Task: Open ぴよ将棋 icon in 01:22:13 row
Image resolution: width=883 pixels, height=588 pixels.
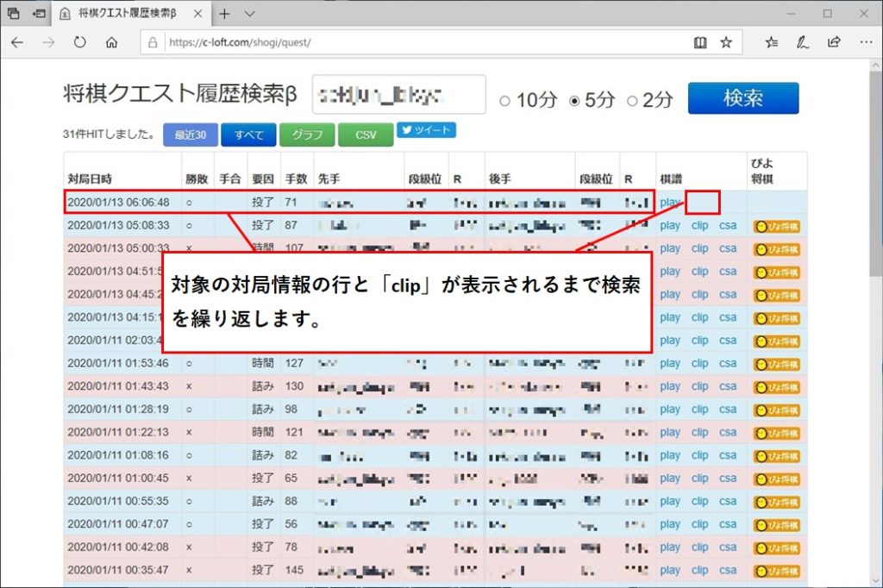Action: (777, 434)
